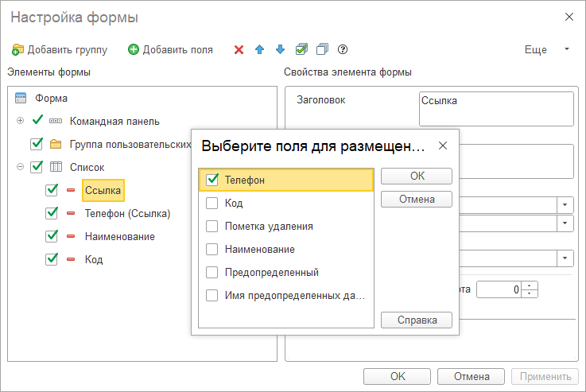Click the uncheck-all elements toolbar icon
This screenshot has height=392, width=586.
[x=322, y=50]
